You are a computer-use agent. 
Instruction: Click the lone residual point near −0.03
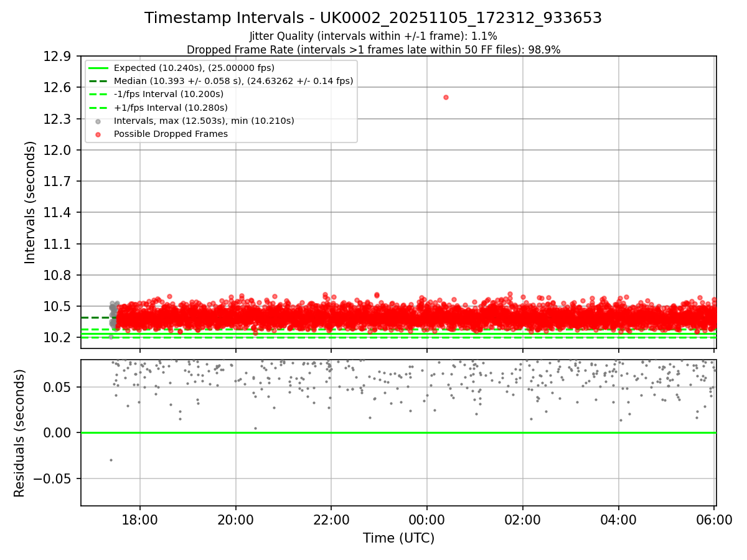click(111, 460)
